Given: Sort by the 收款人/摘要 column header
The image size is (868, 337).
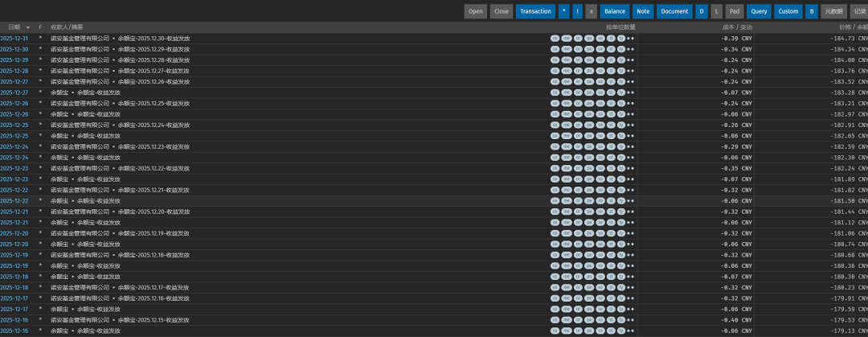Looking at the screenshot, I should point(67,27).
